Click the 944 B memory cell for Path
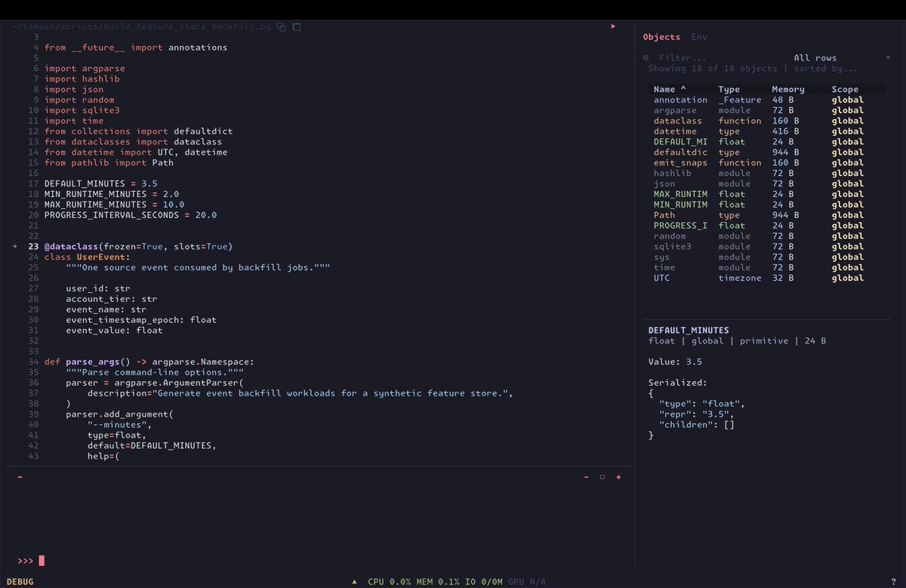This screenshot has height=588, width=906. 785,215
